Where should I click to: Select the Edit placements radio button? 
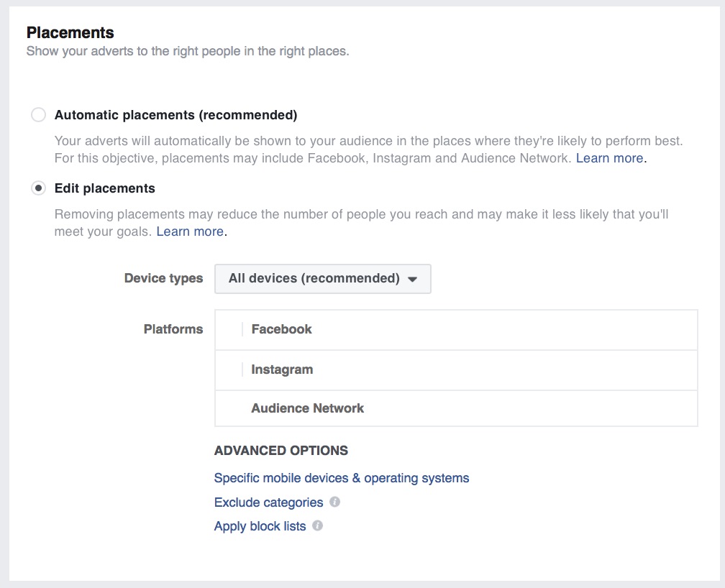(x=38, y=188)
